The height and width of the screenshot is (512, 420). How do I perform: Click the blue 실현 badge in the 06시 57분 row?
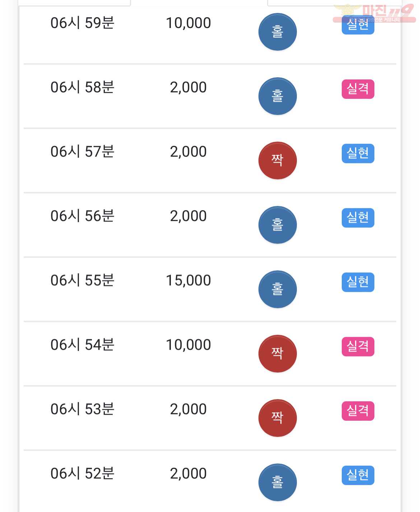tap(358, 153)
